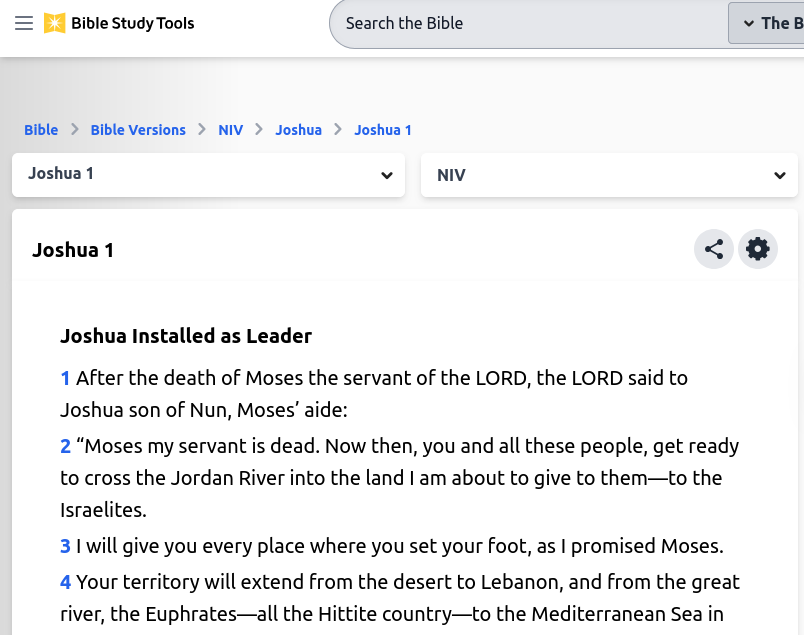The width and height of the screenshot is (804, 635).
Task: Focus the Search the Bible field
Action: (528, 23)
